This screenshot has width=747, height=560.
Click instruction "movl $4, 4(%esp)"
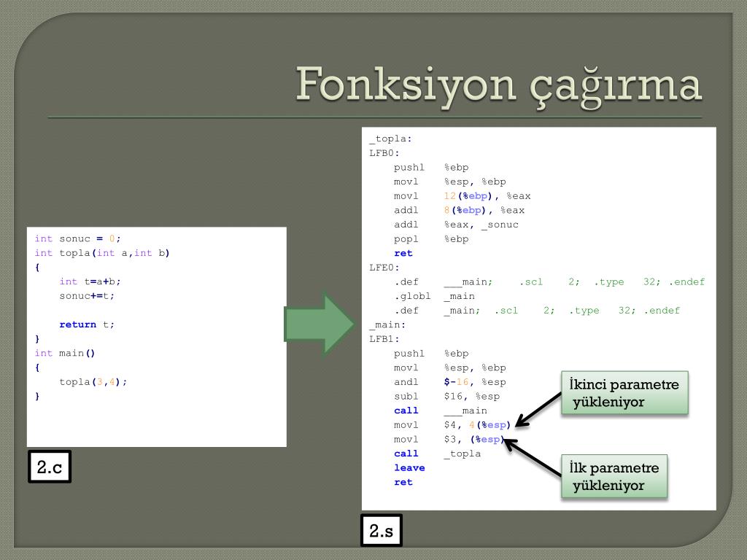pyautogui.click(x=452, y=425)
